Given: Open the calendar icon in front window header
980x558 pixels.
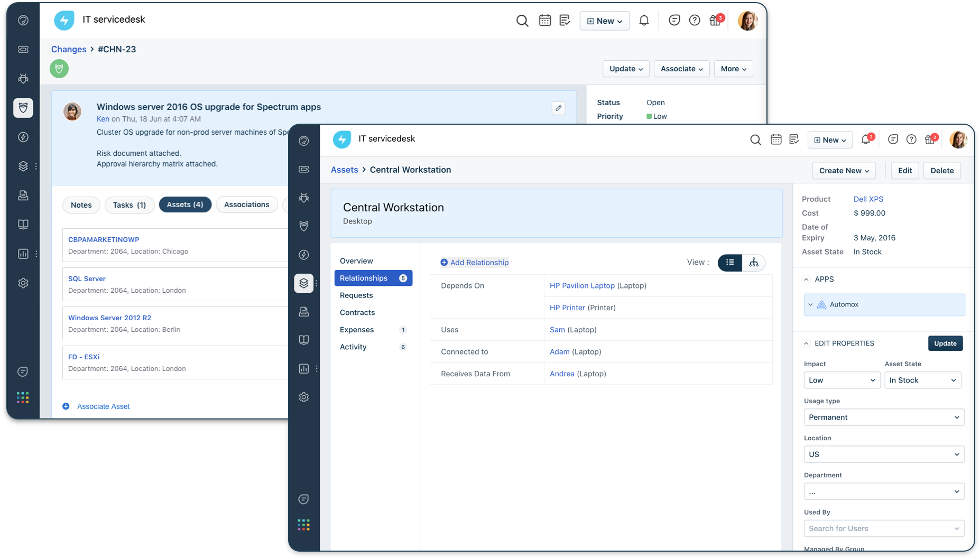Looking at the screenshot, I should pos(775,139).
